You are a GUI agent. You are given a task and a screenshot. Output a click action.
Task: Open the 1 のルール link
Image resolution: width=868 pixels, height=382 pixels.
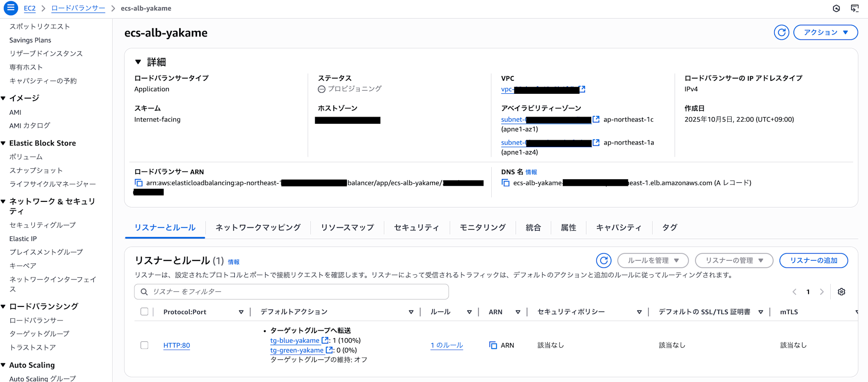(x=447, y=346)
